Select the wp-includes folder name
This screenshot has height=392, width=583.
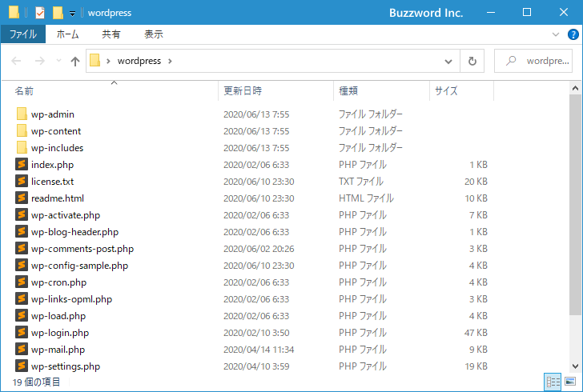(57, 147)
